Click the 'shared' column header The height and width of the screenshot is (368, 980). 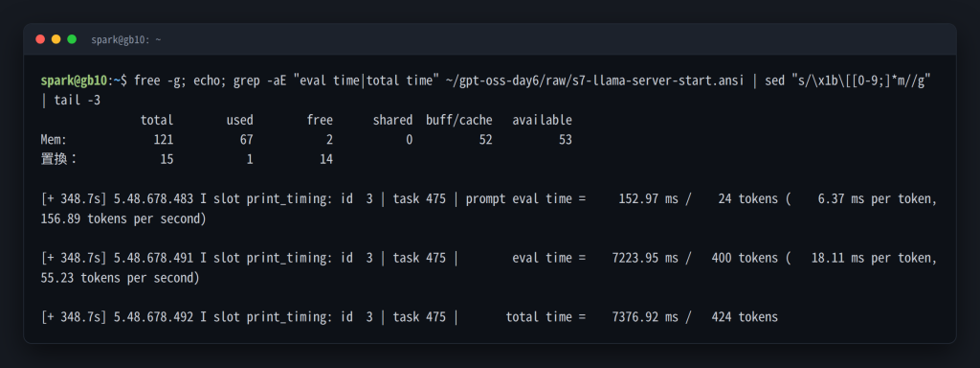[392, 120]
